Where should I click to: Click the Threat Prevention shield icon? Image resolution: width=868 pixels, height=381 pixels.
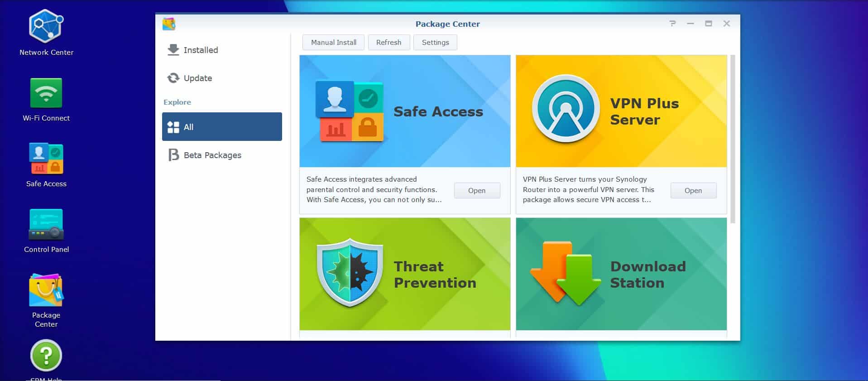(x=350, y=273)
